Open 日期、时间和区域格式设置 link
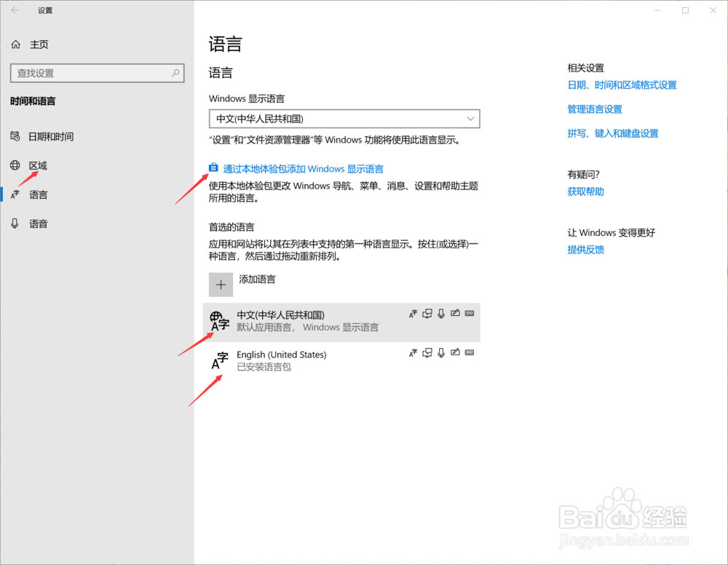728x565 pixels. [622, 84]
